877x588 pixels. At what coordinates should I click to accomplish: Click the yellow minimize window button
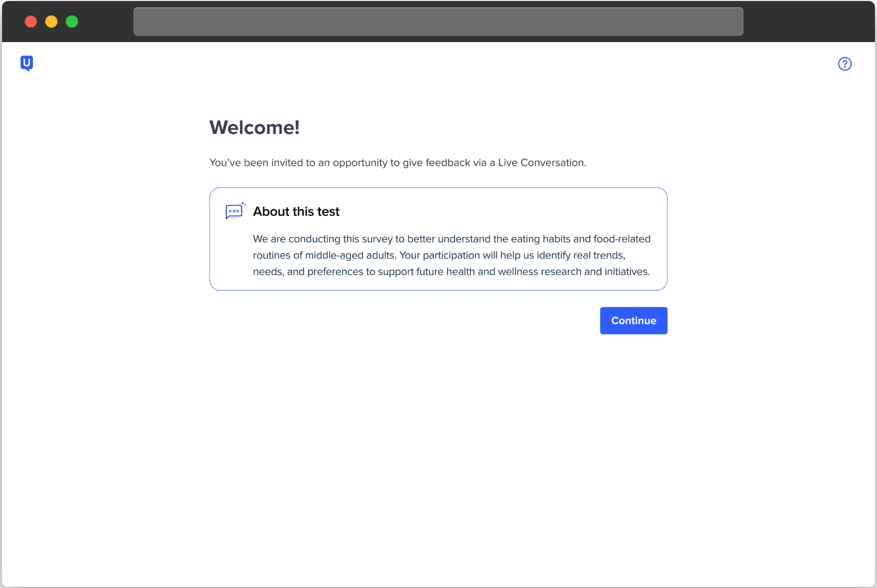51,22
